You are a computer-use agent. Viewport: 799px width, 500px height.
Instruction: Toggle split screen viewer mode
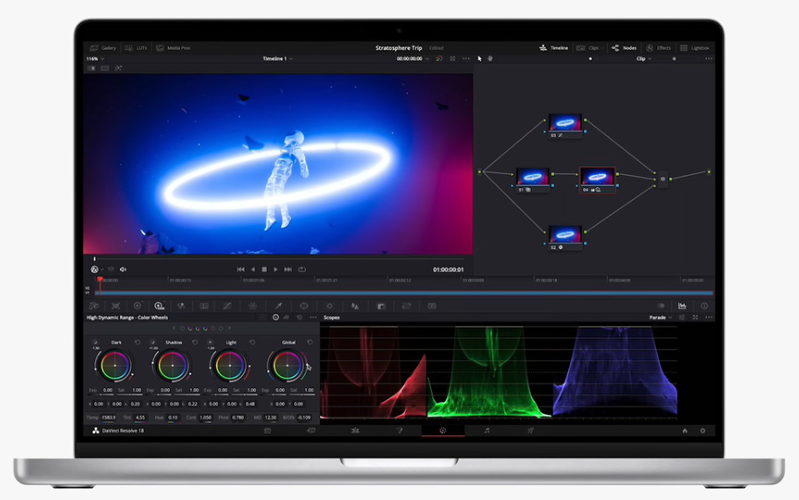pos(104,68)
